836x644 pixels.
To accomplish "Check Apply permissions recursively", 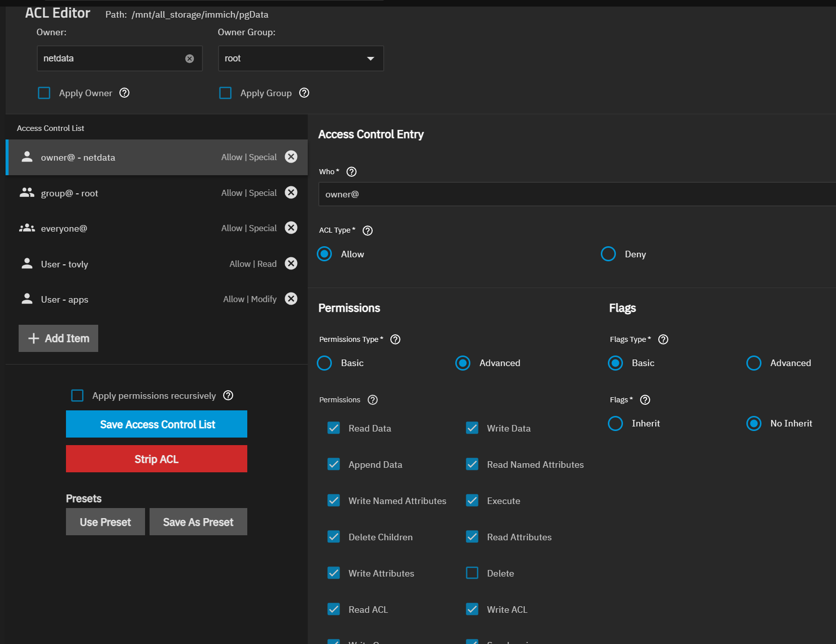I will tap(78, 396).
